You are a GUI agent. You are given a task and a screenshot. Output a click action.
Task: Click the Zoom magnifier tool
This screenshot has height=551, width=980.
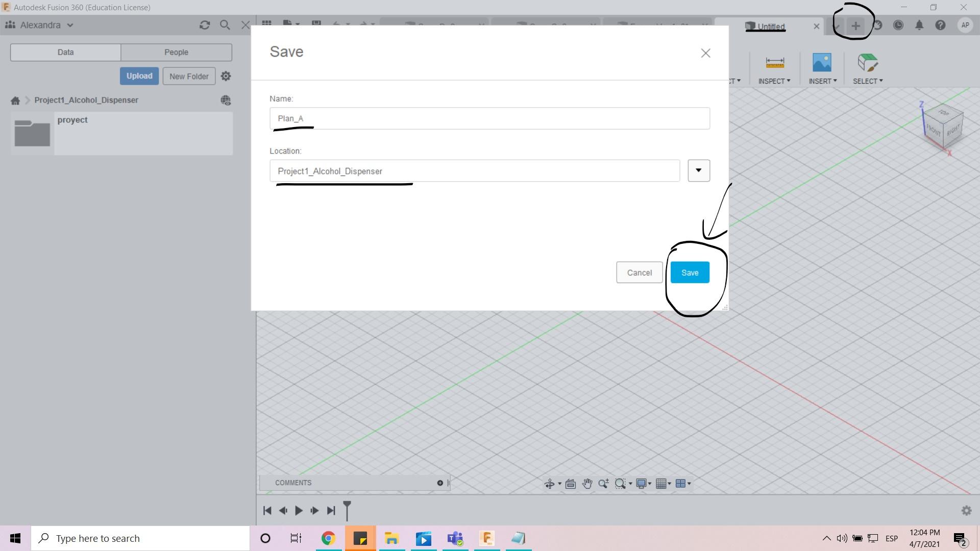[603, 484]
